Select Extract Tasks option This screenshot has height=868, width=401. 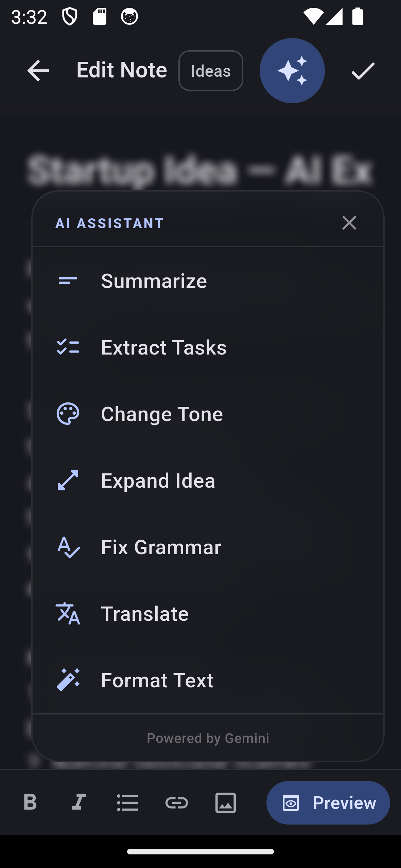point(208,347)
